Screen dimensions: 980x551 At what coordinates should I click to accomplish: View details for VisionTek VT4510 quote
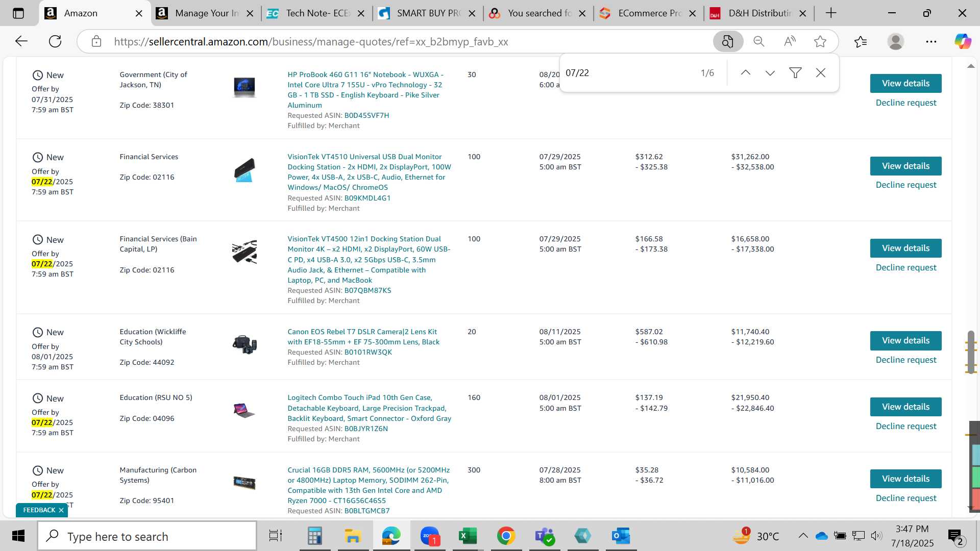coord(905,166)
